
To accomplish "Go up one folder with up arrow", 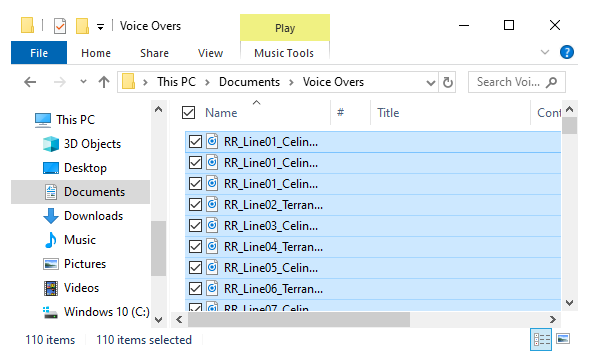I will pos(104,82).
